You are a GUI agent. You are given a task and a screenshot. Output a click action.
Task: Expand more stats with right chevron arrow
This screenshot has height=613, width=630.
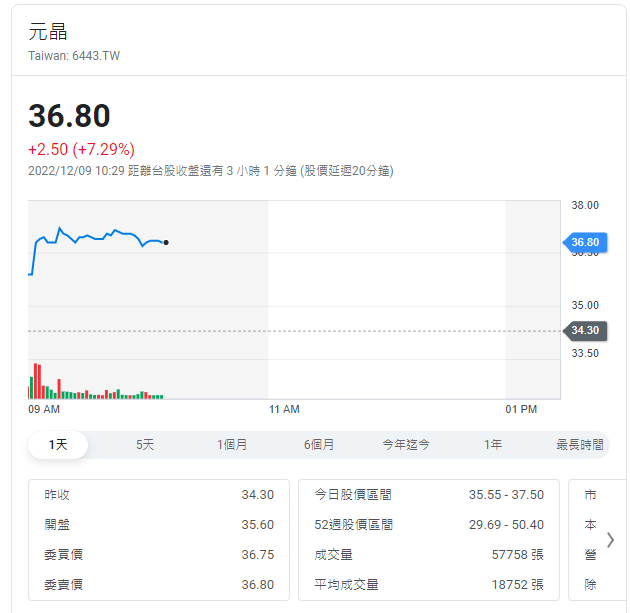pyautogui.click(x=610, y=540)
